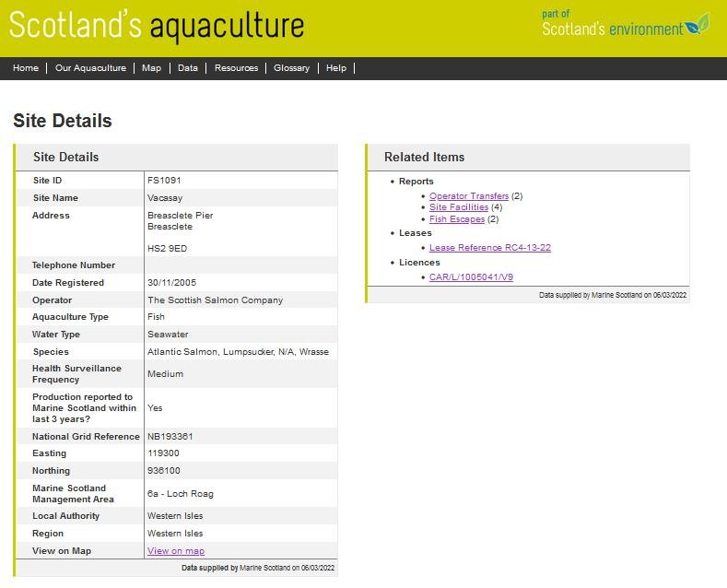Viewport: 727px width, 588px height.
Task: Open the Glossary menu item
Action: click(291, 68)
